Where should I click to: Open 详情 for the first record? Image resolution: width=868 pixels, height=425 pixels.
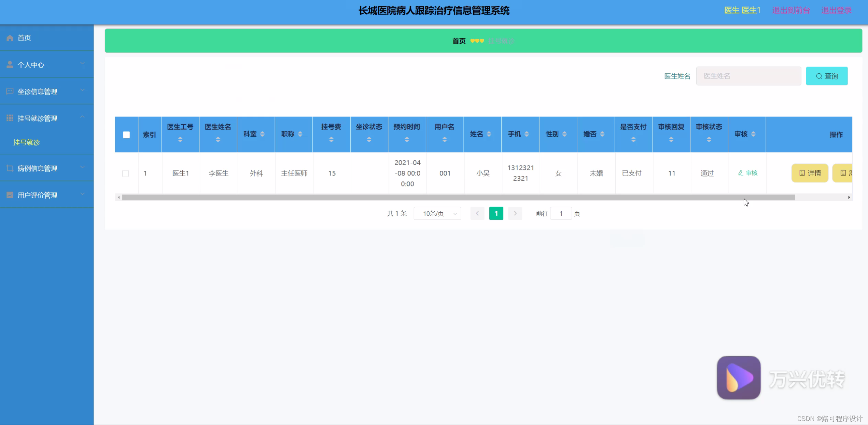pos(810,173)
